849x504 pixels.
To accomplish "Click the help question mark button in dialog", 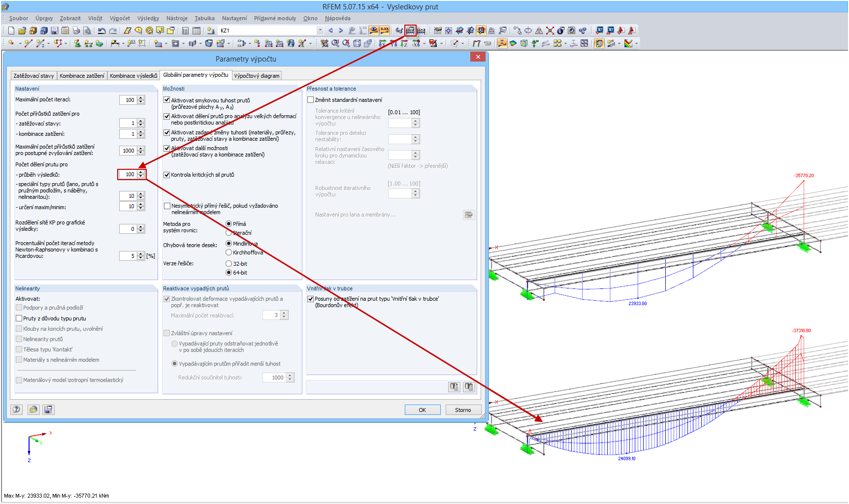I will (x=17, y=409).
